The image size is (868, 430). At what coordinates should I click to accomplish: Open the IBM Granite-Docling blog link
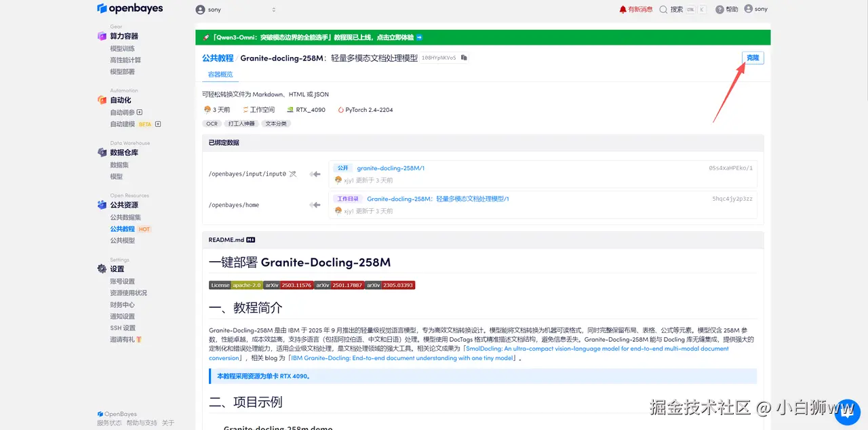pyautogui.click(x=402, y=358)
